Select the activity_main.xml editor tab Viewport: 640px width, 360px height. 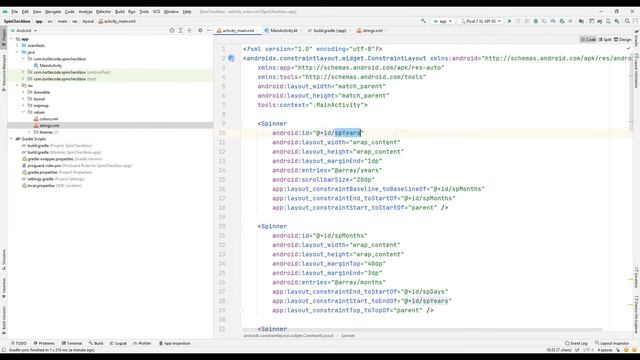[x=238, y=31]
